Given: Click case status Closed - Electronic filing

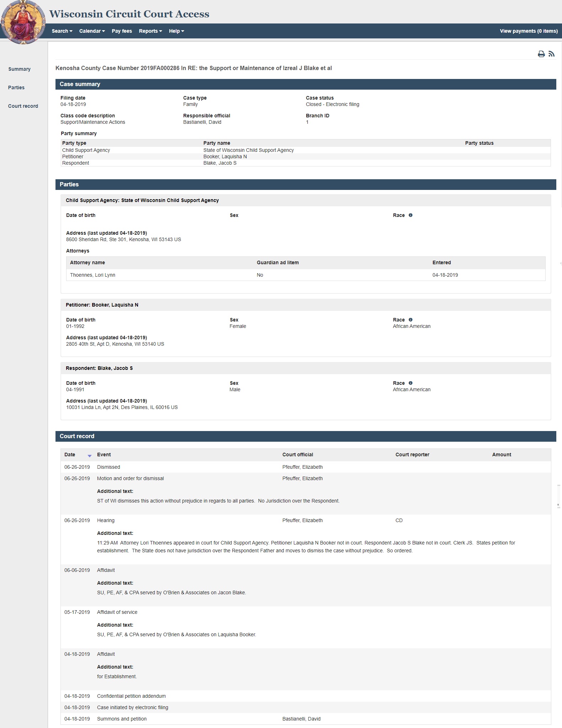Looking at the screenshot, I should 333,104.
